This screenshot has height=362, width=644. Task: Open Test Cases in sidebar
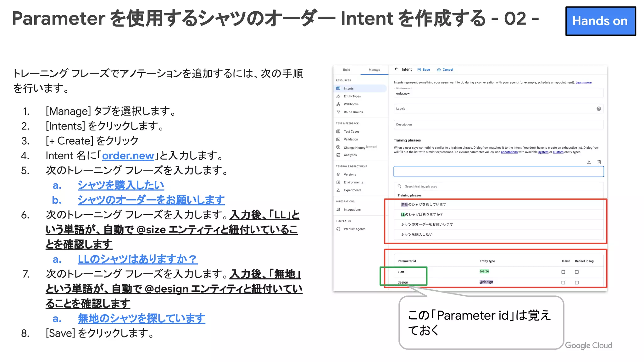click(x=352, y=132)
